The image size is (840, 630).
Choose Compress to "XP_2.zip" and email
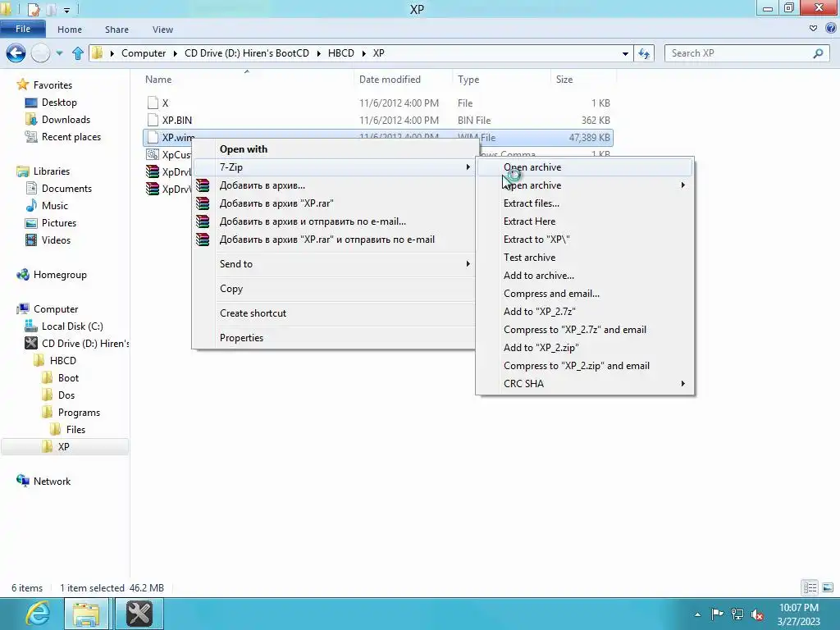point(577,366)
